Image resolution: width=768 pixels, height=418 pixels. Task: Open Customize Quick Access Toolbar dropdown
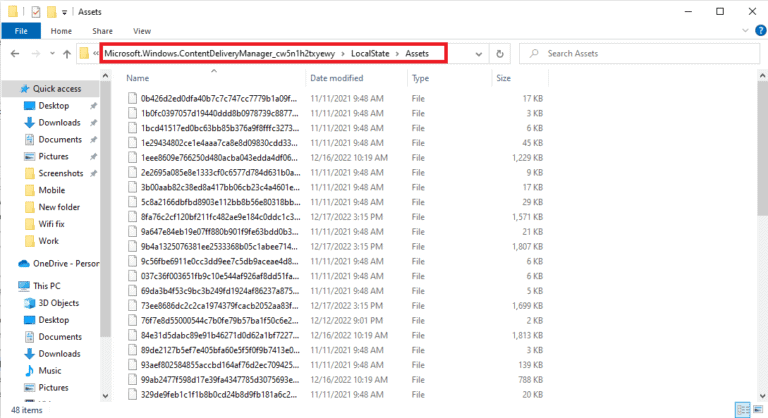64,12
